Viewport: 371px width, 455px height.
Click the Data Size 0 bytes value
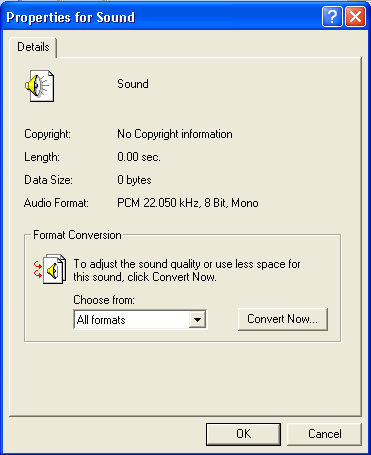[x=134, y=180]
